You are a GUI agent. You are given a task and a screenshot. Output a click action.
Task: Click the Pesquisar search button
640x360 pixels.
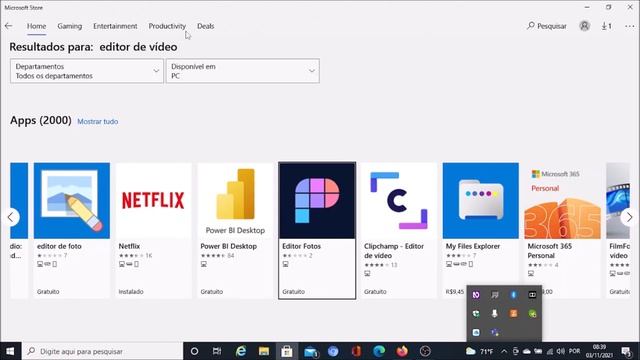547,26
